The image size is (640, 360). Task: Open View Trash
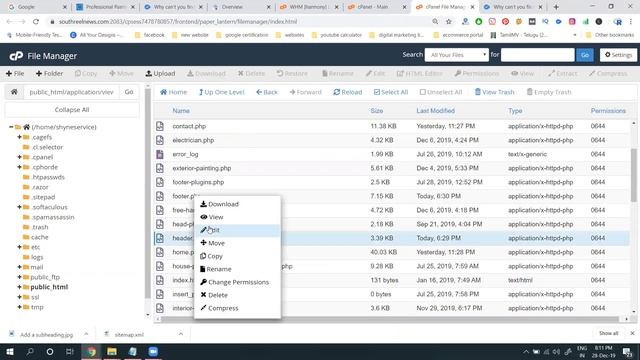(494, 92)
